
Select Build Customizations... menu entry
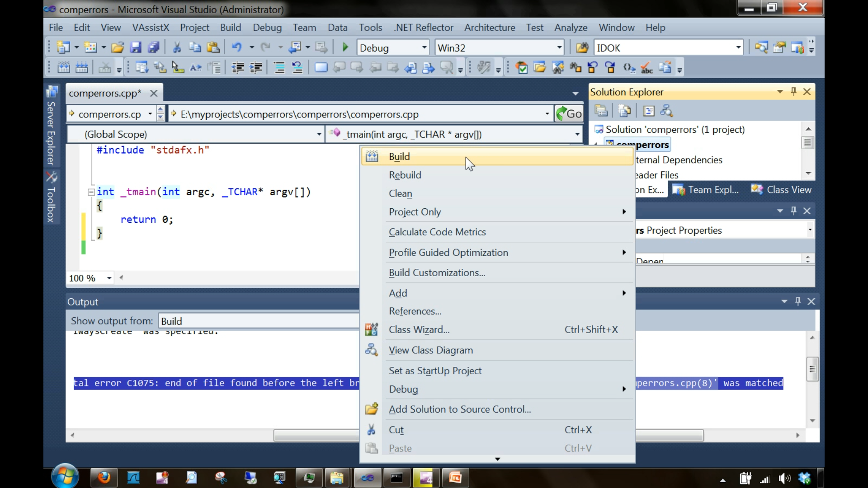click(x=437, y=272)
